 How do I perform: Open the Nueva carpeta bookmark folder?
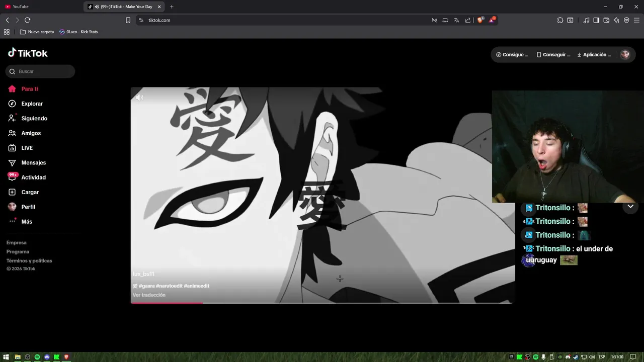[37, 32]
